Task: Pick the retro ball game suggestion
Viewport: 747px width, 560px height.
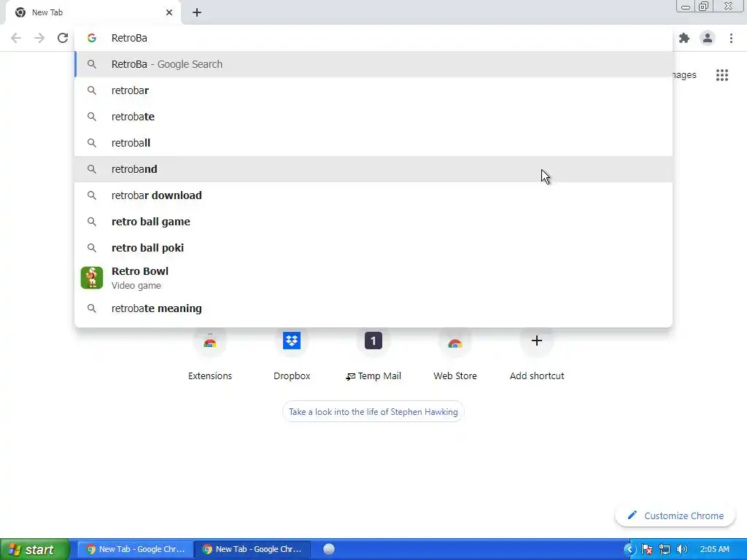Action: (x=373, y=222)
